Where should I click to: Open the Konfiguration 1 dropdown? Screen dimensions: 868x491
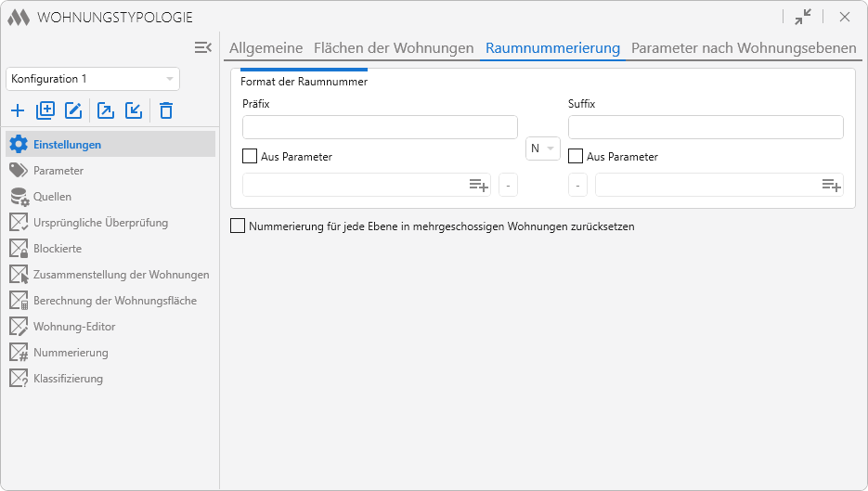tap(93, 79)
